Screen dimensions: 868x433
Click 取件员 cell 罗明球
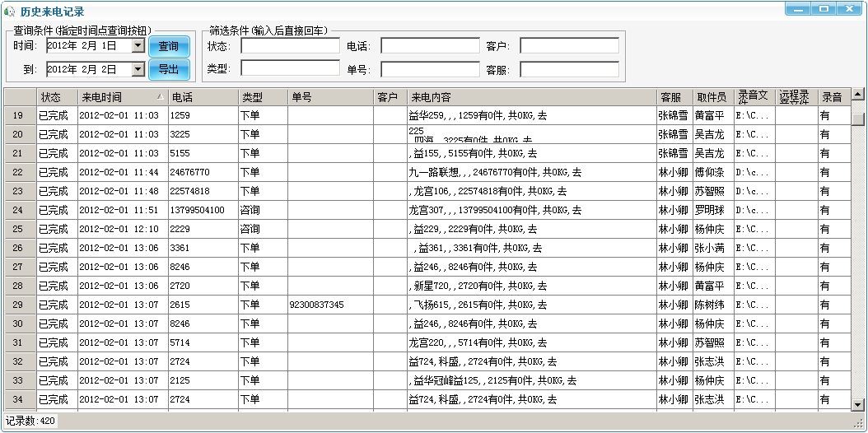pyautogui.click(x=713, y=210)
